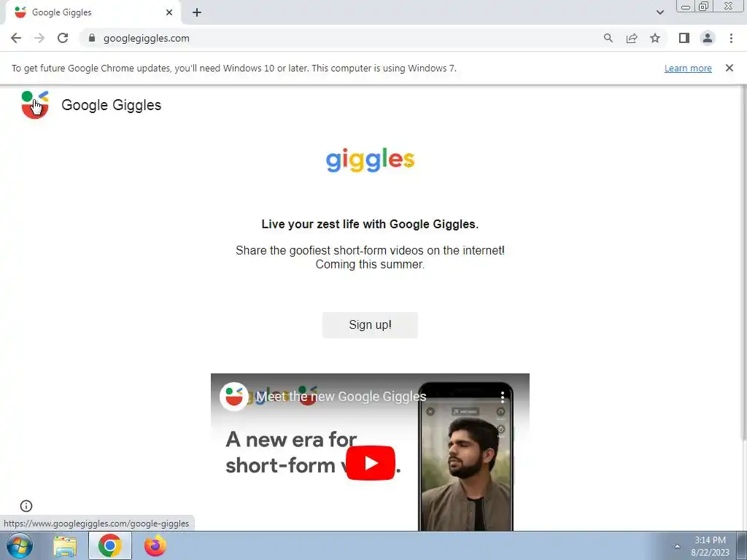Screen dimensions: 747x560
Task: Click the tagline 'Live your zest life with Google Giggles.'
Action: point(370,225)
